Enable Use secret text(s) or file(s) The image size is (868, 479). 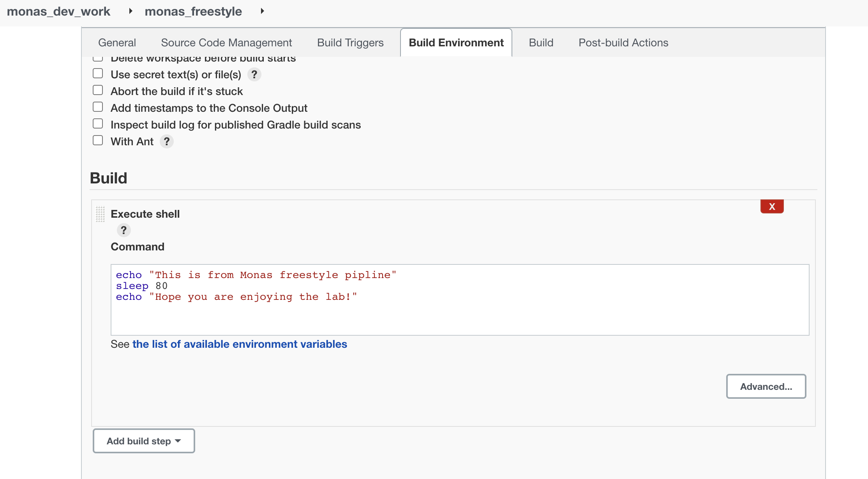[98, 73]
